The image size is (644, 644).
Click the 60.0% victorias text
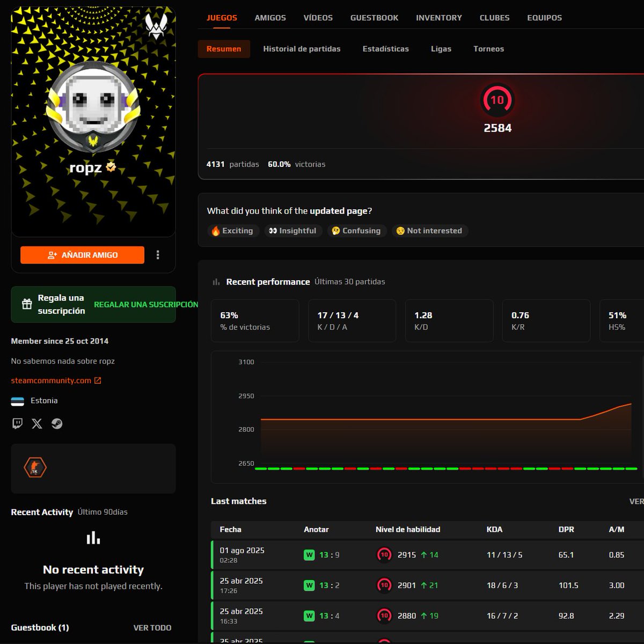[x=297, y=164]
